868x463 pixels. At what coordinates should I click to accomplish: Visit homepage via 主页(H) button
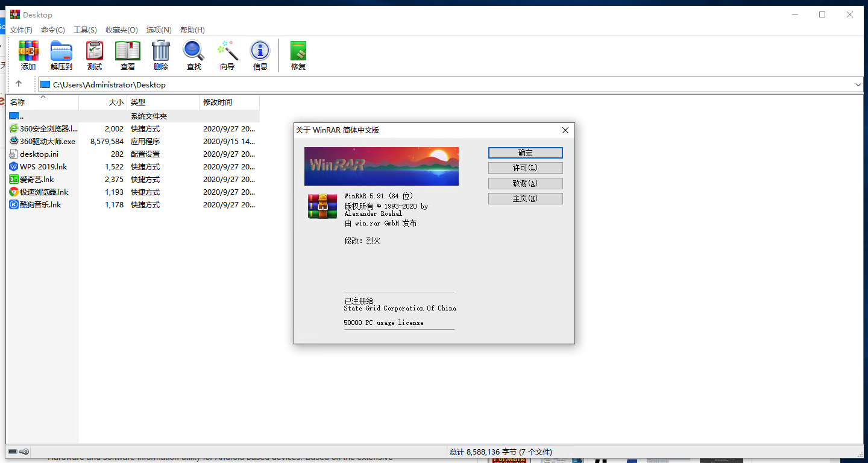click(x=525, y=198)
